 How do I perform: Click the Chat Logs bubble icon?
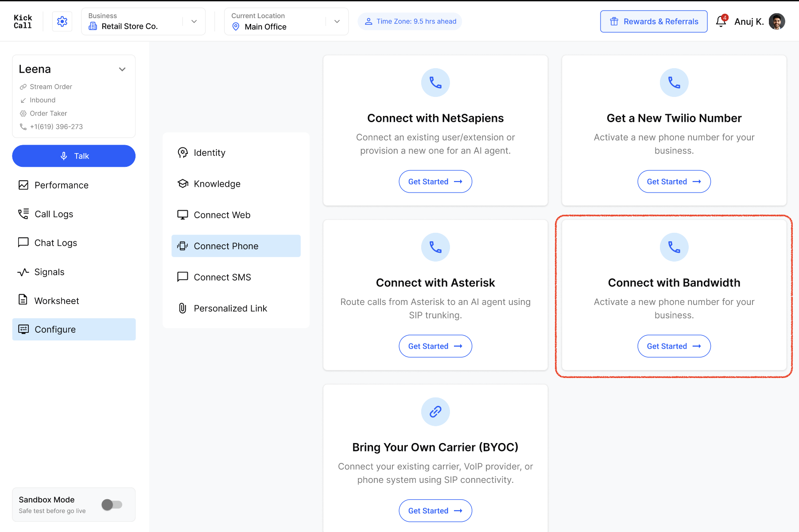point(23,243)
